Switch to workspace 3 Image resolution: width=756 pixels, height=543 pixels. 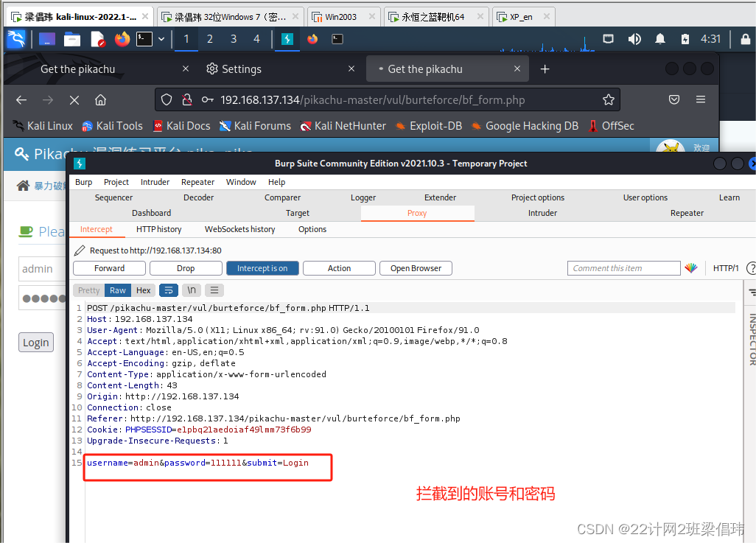tap(234, 39)
